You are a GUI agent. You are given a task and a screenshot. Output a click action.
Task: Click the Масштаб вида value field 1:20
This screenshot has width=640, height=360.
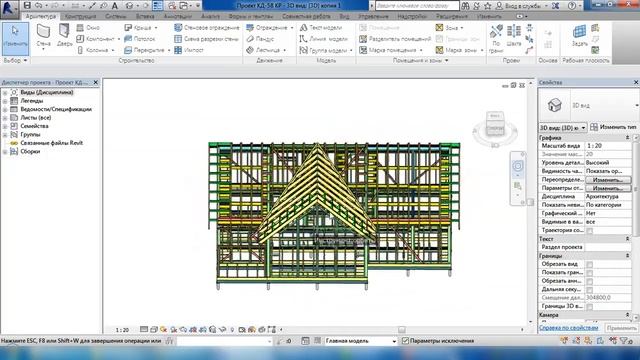click(x=608, y=146)
